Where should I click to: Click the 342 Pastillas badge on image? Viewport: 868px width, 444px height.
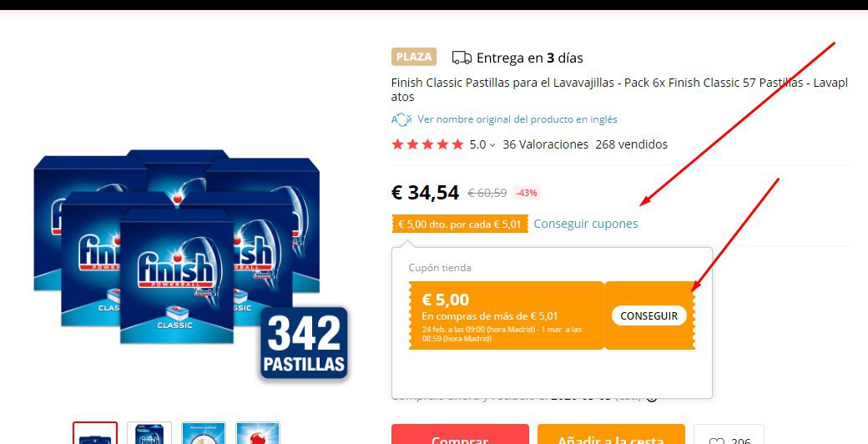pyautogui.click(x=304, y=343)
